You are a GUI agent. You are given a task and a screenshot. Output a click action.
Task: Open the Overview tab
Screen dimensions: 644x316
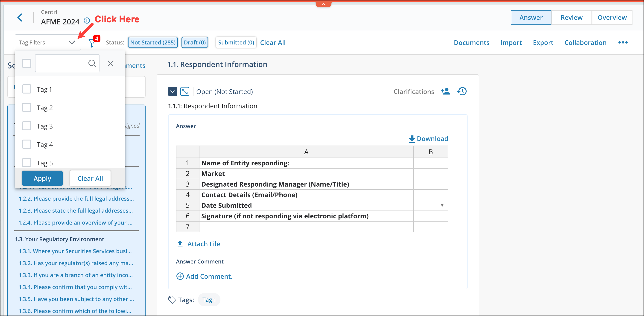(612, 18)
